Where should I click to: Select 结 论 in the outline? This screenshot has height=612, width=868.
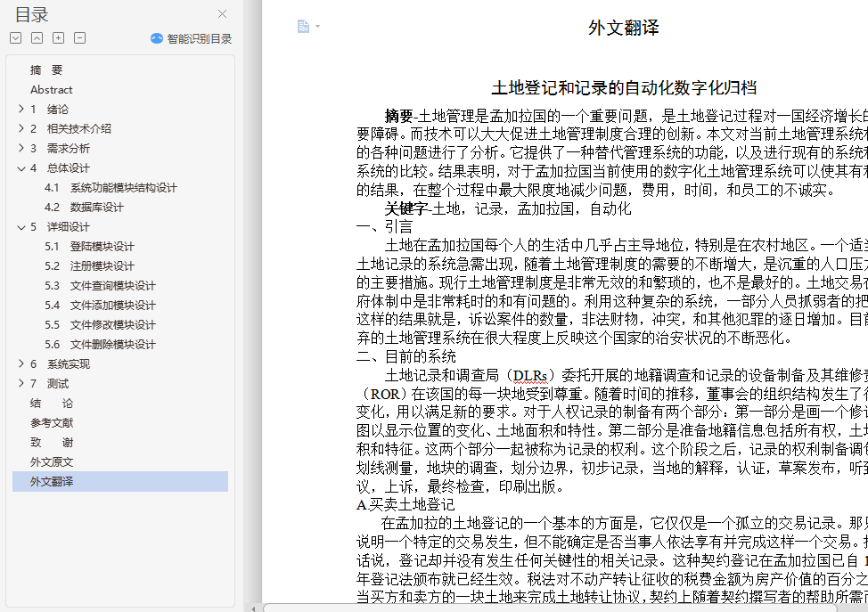coord(52,404)
